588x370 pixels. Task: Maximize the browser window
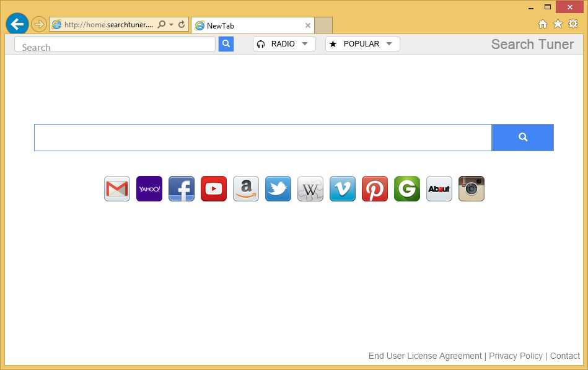click(x=548, y=7)
